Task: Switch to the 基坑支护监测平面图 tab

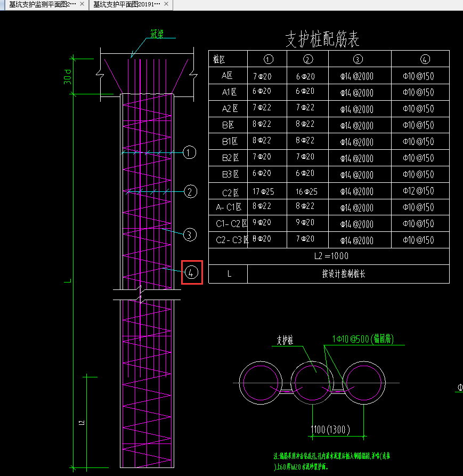Action: tap(43, 4)
